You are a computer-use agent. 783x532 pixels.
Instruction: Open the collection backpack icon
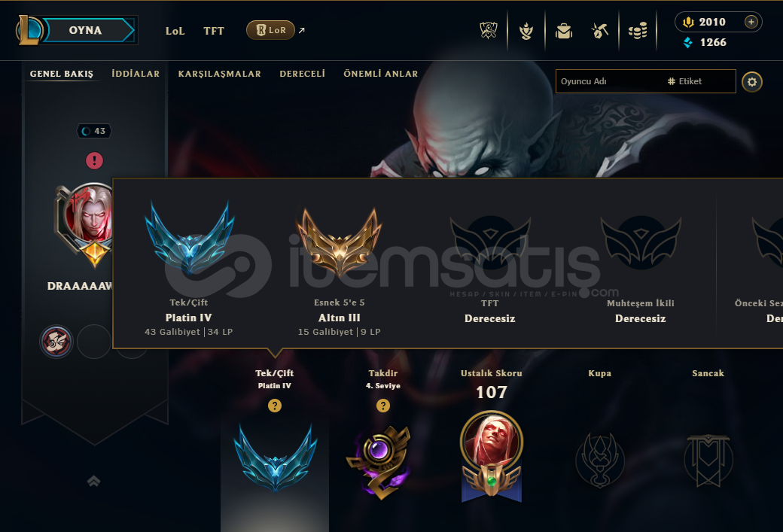564,31
